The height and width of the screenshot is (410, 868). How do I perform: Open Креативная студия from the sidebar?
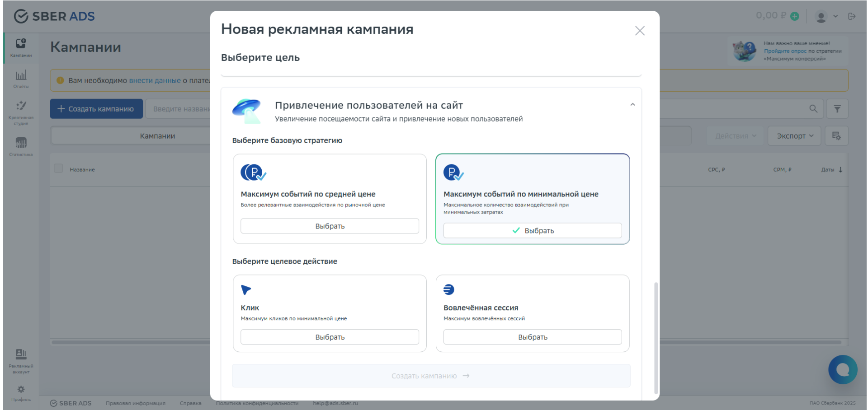[20, 111]
